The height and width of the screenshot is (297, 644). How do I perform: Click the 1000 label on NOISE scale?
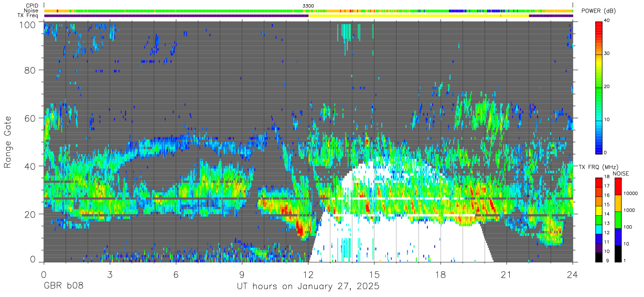point(629,211)
